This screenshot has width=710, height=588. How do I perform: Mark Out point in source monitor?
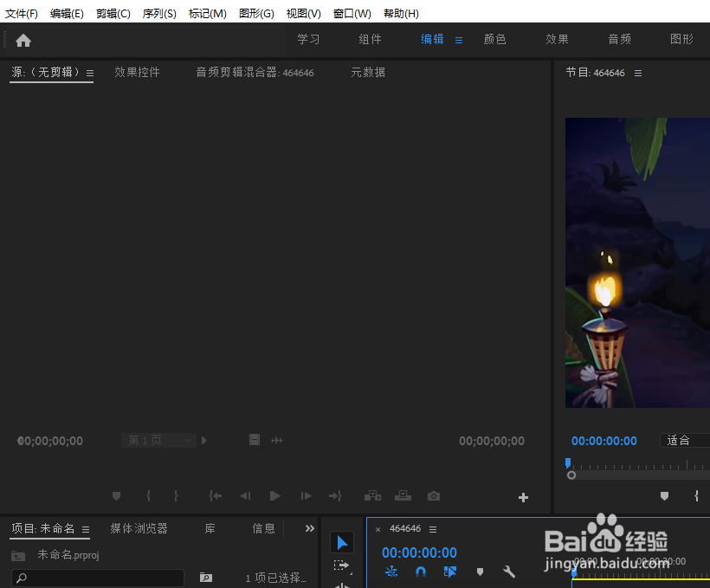coord(176,496)
